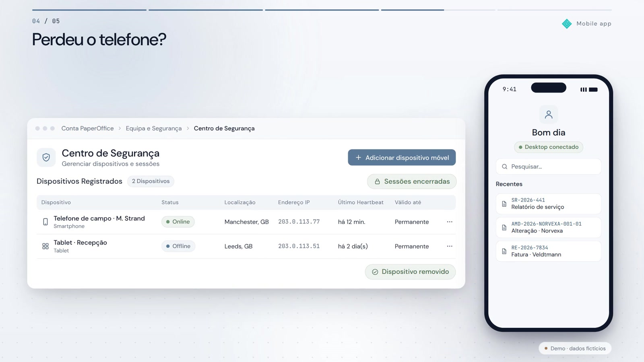644x362 pixels.
Task: Click the Último Heartbeat column header
Action: click(x=361, y=202)
